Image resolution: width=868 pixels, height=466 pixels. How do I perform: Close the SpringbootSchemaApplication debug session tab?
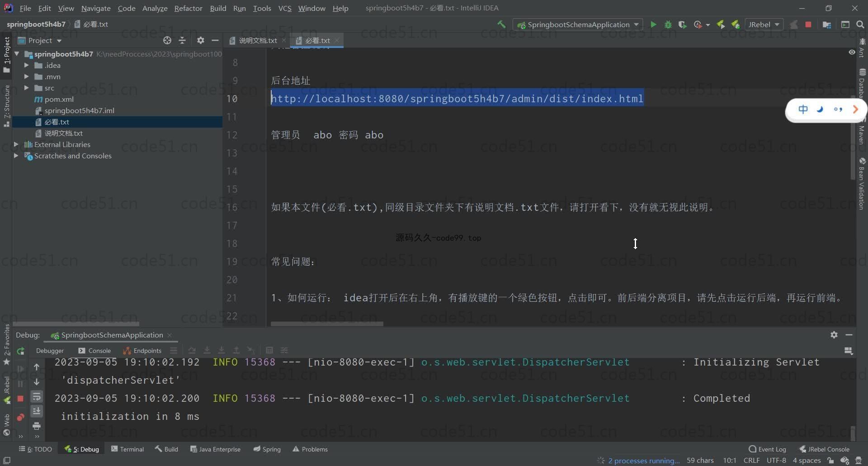click(170, 335)
